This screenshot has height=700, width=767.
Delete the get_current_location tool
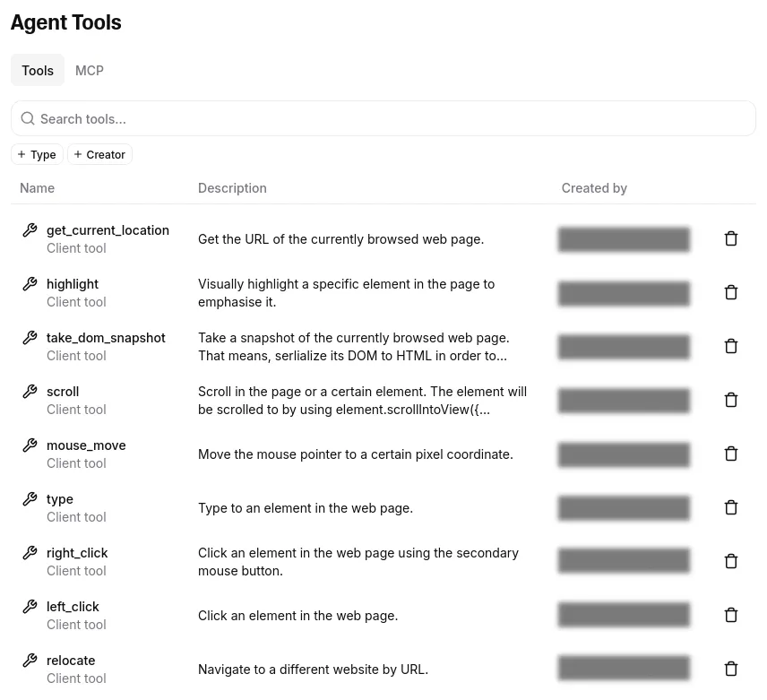click(x=731, y=238)
